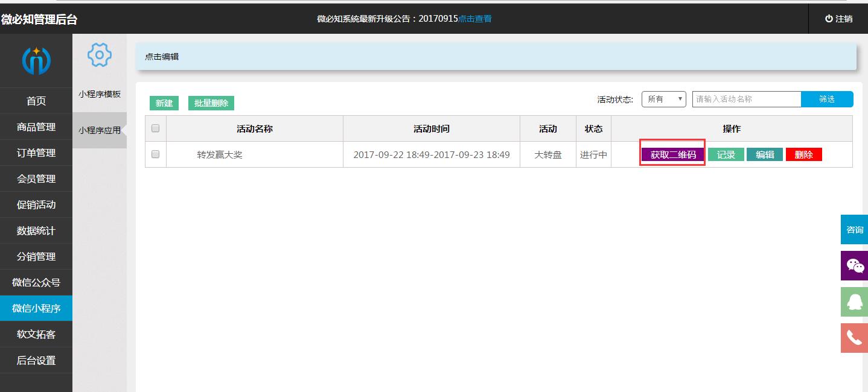
Task: Click the gear settings icon
Action: pos(100,55)
